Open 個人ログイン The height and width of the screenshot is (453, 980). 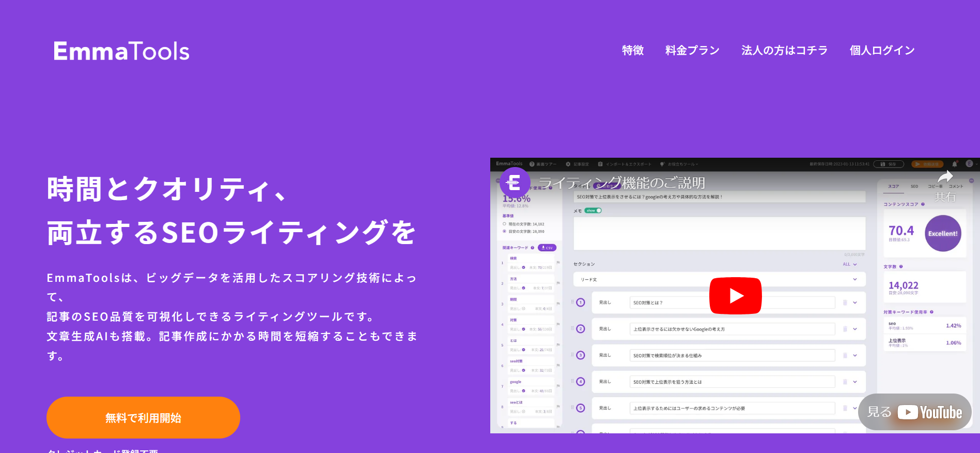pyautogui.click(x=882, y=50)
